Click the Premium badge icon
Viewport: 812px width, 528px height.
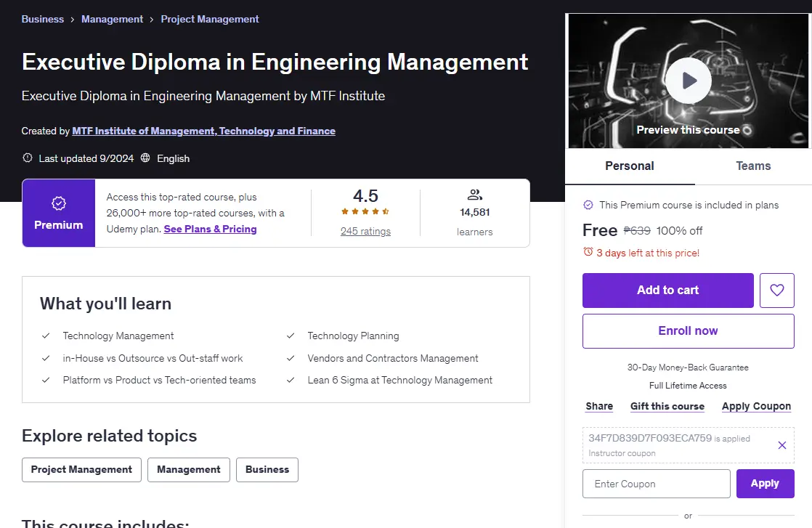[59, 203]
